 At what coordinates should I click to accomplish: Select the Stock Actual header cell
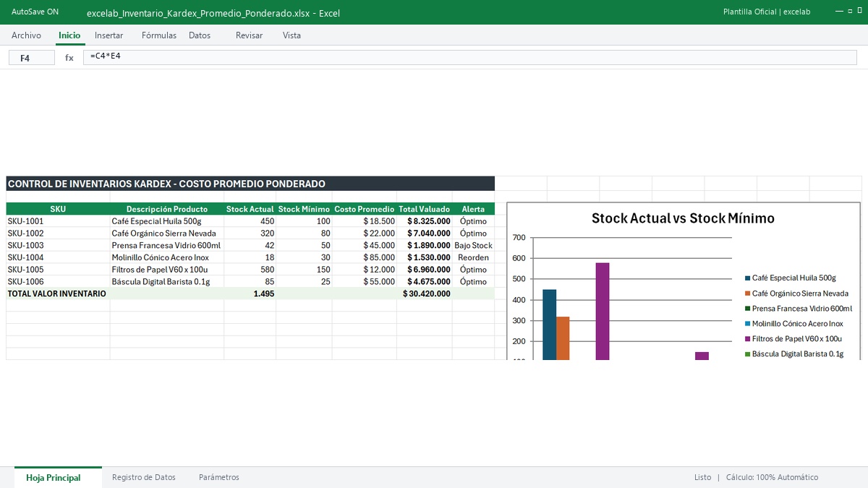(x=250, y=209)
